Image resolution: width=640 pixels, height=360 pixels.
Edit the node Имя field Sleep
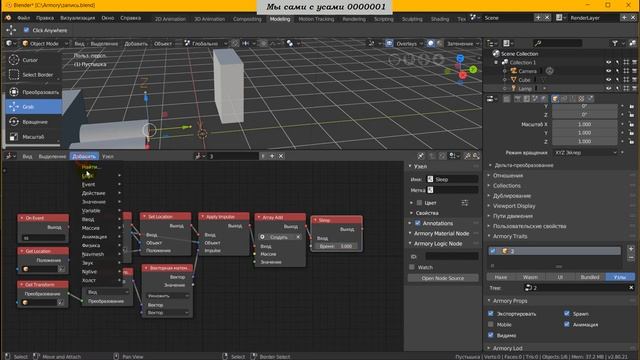click(452, 179)
